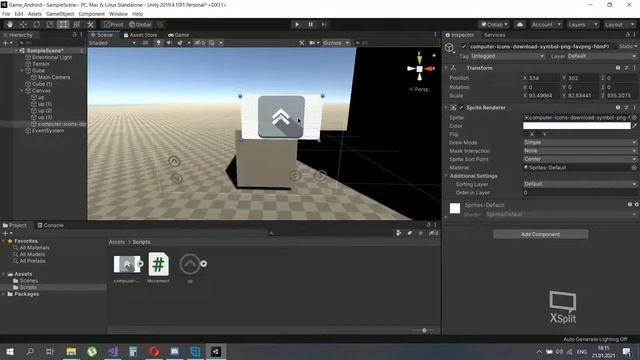Click the white Color swatch field
The width and height of the screenshot is (640, 360).
pyautogui.click(x=577, y=126)
